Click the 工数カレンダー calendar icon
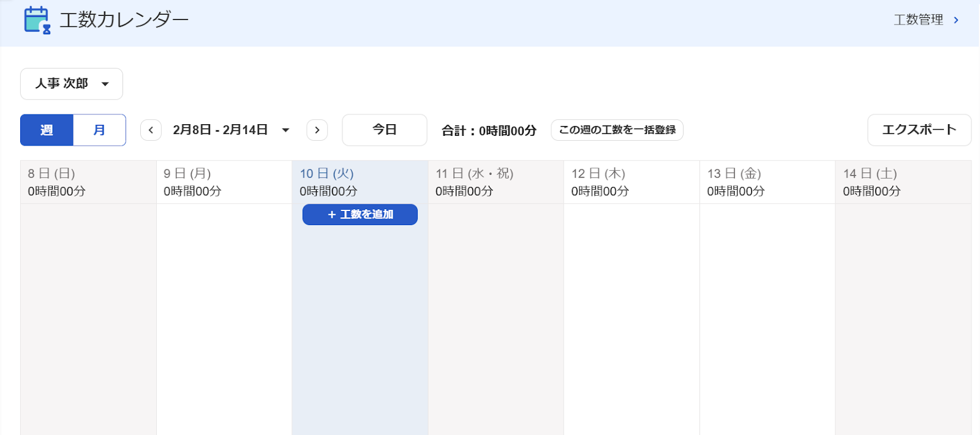 coord(37,20)
